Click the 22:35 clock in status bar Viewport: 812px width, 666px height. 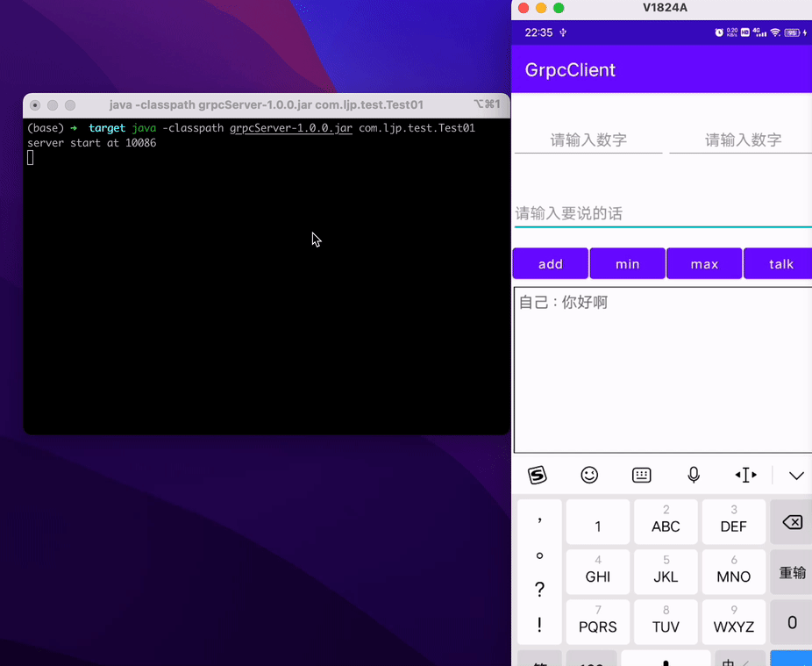pos(538,32)
